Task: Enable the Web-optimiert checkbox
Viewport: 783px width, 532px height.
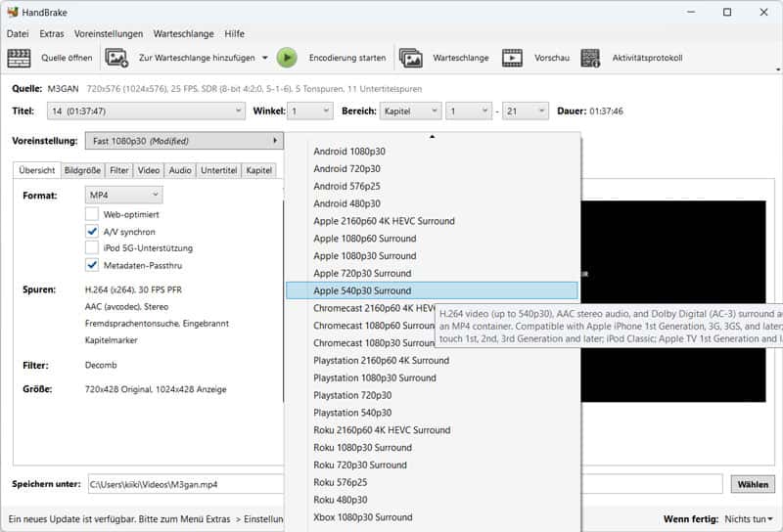Action: click(x=92, y=214)
